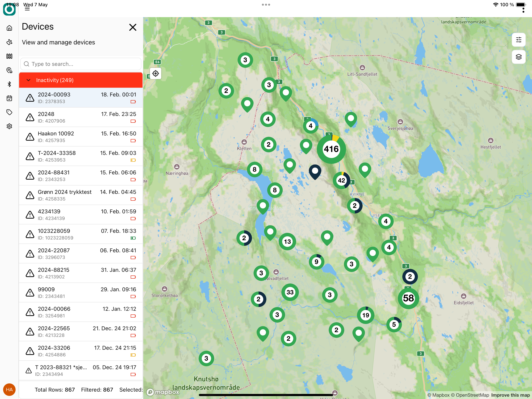Viewport: 532px width, 399px height.
Task: Center map on my location
Action: click(156, 73)
